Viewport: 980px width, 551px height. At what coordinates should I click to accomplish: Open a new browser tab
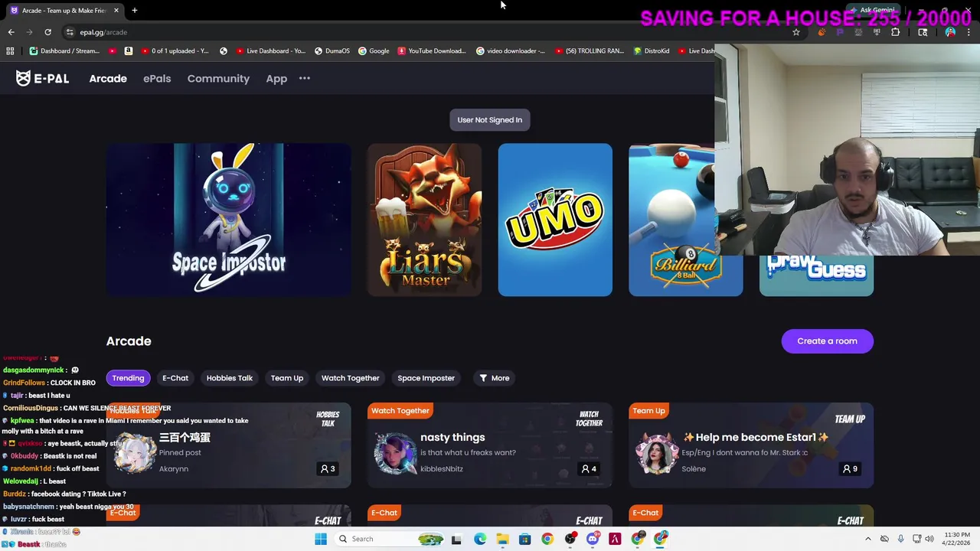coord(134,10)
